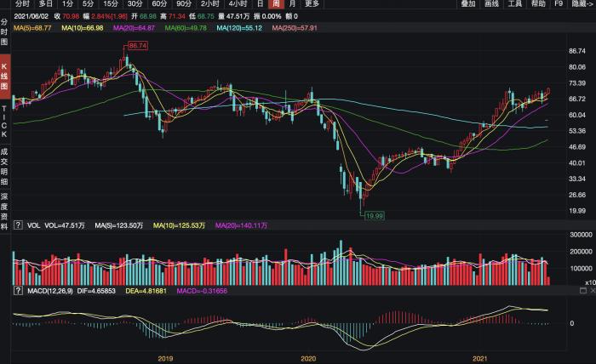Select the 月 monthly period tab
The image size is (596, 364).
(x=292, y=4)
